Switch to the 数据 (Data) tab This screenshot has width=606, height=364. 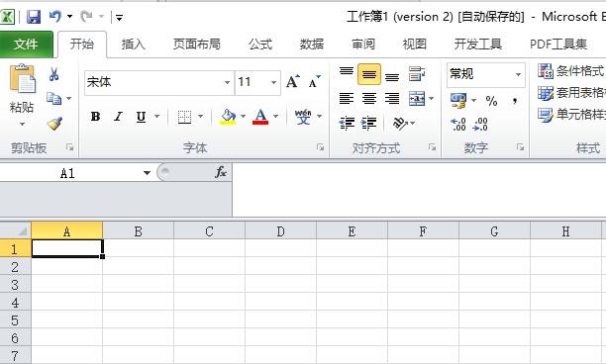312,44
